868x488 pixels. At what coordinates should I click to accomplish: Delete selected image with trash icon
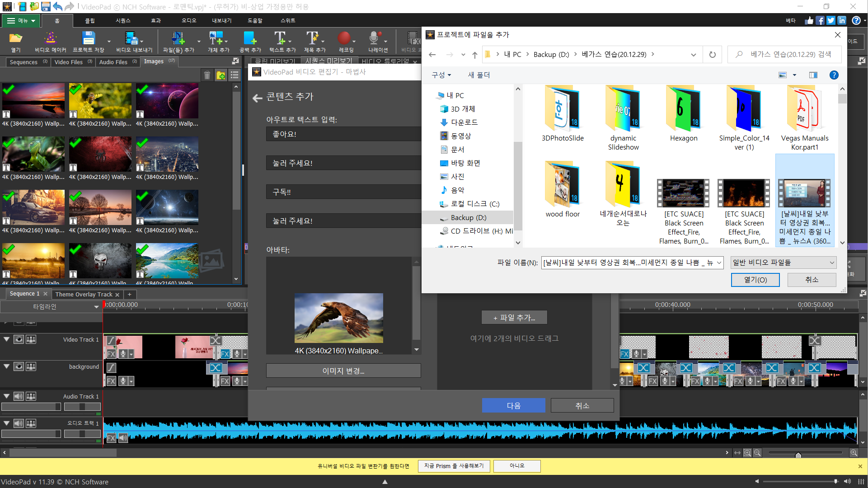207,75
